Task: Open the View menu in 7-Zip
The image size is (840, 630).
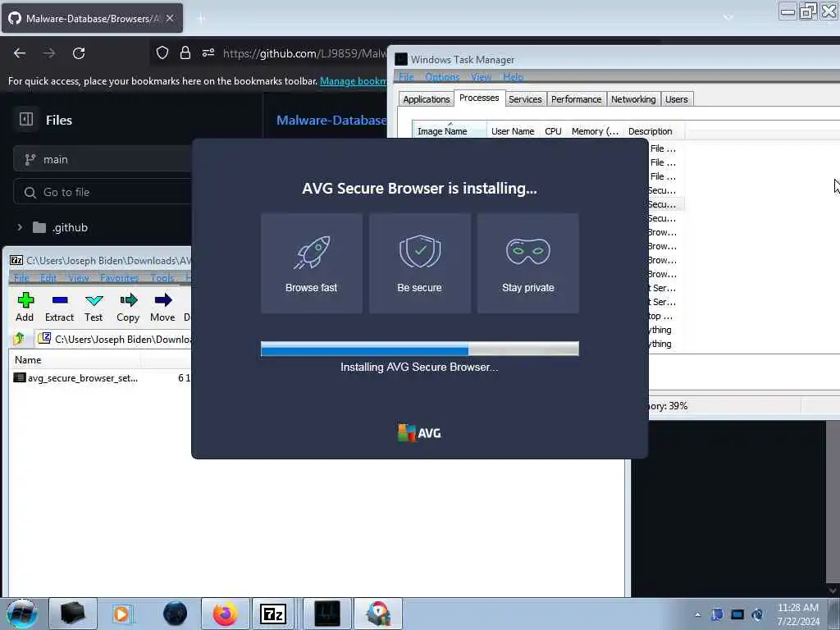Action: (79, 278)
